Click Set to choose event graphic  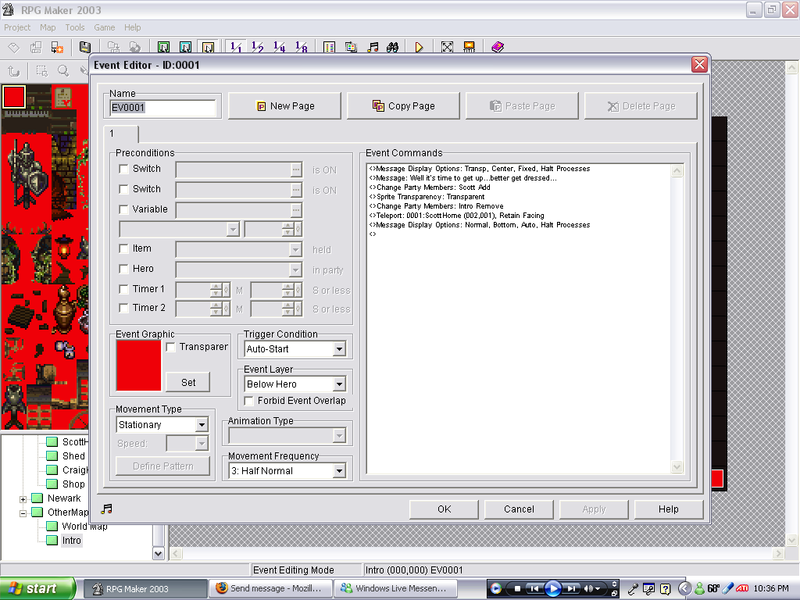188,382
